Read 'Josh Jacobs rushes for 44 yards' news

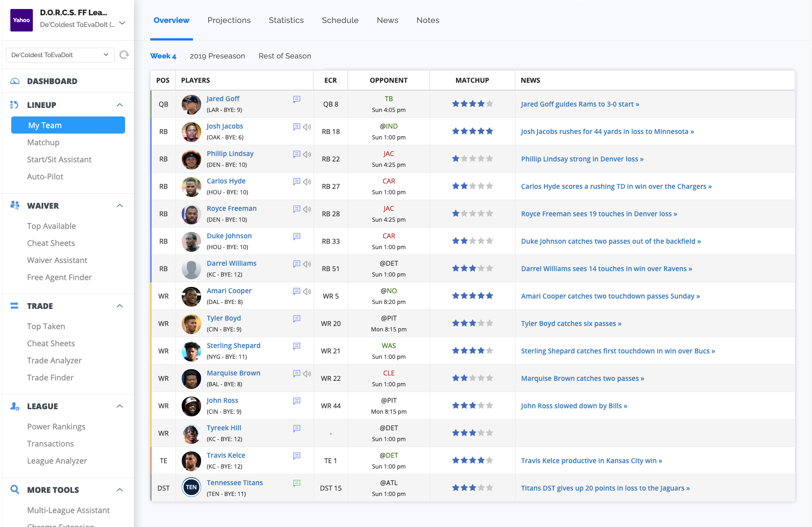pos(607,132)
